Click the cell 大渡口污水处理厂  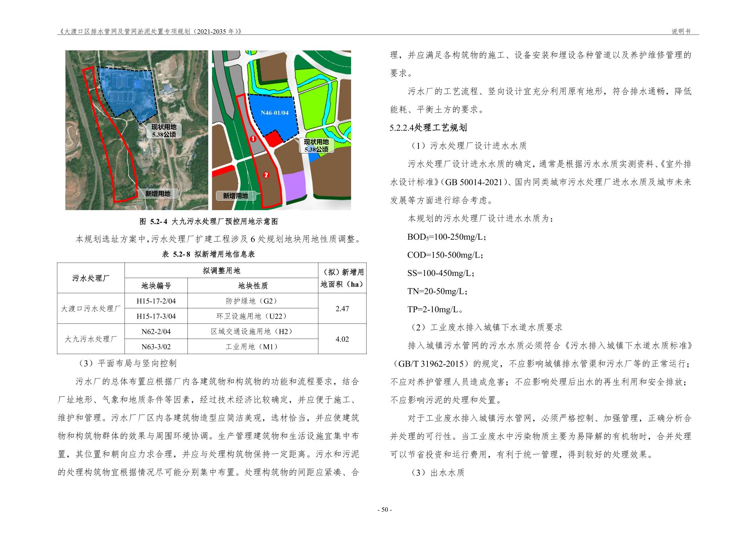91,308
